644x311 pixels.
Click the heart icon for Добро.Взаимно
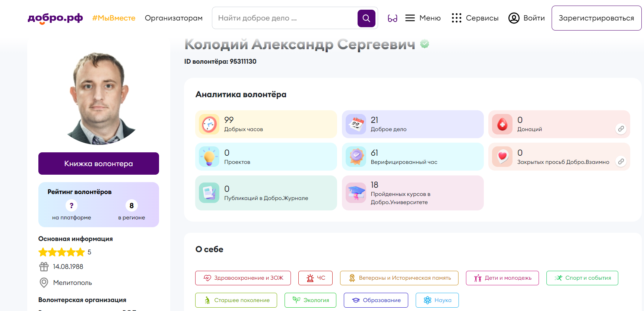click(x=502, y=156)
